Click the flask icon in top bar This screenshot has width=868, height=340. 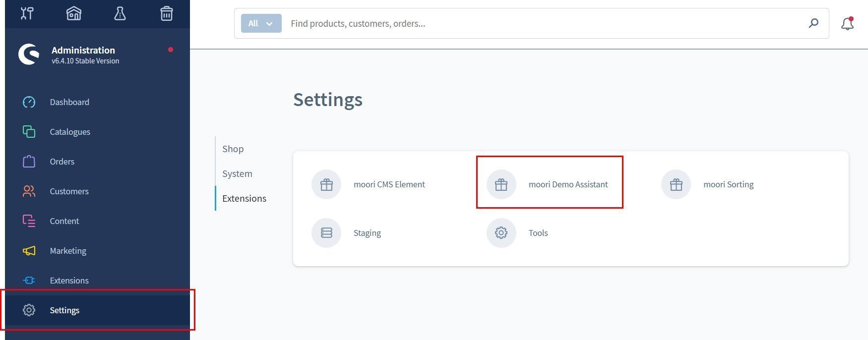(x=120, y=13)
